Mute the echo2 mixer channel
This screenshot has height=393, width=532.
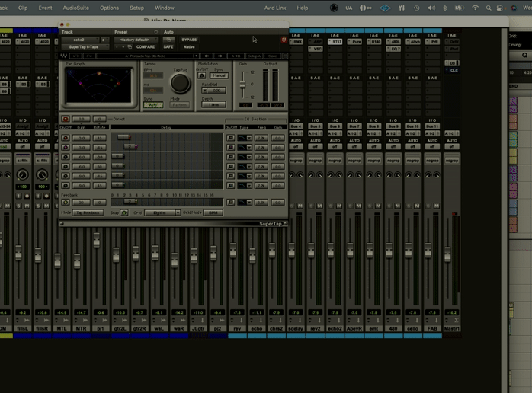[x=339, y=206]
